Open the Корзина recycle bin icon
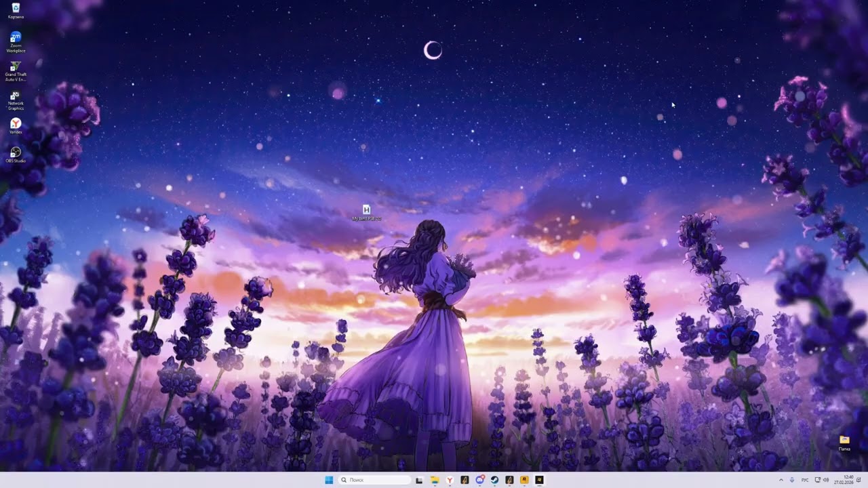 [16, 10]
